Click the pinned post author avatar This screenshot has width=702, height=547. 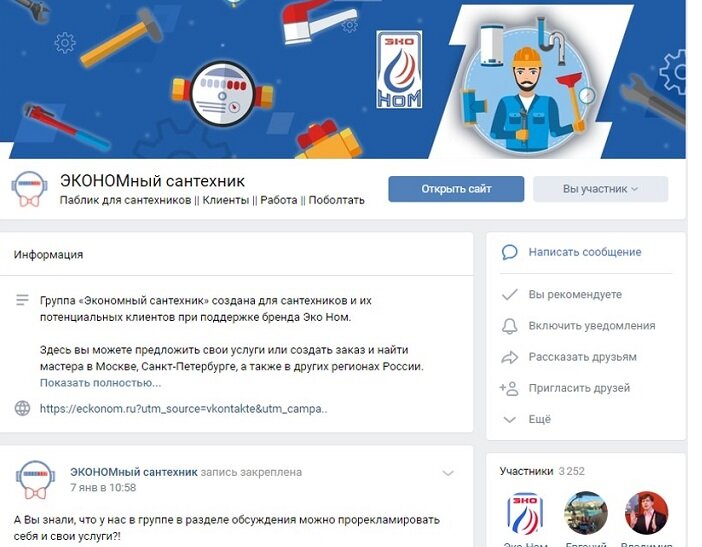pyautogui.click(x=35, y=481)
